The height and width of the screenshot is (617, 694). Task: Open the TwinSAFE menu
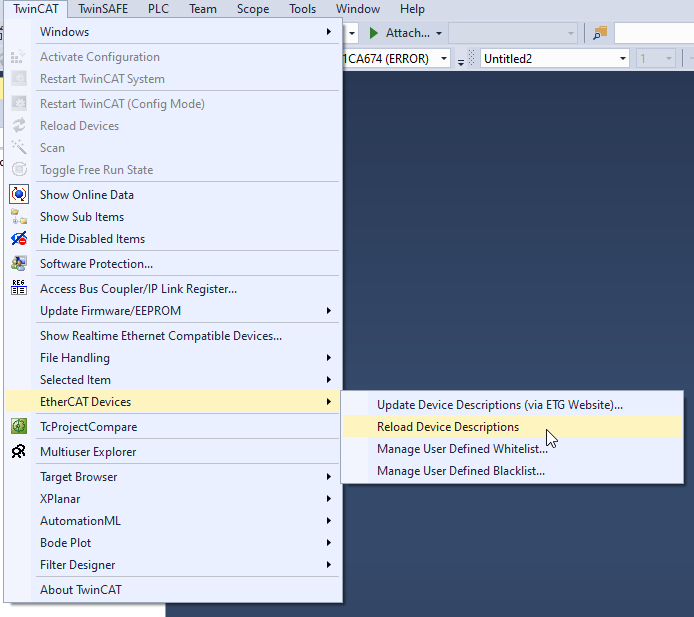[103, 9]
